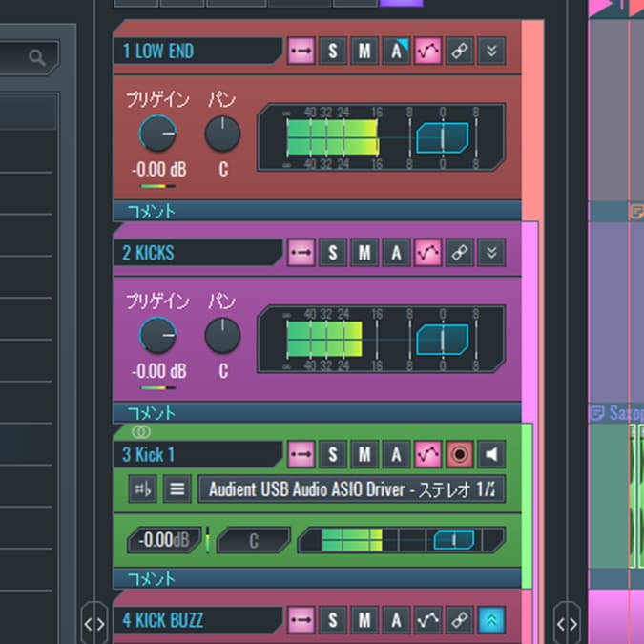Open the KICKS comment bar

pyautogui.click(x=317, y=413)
